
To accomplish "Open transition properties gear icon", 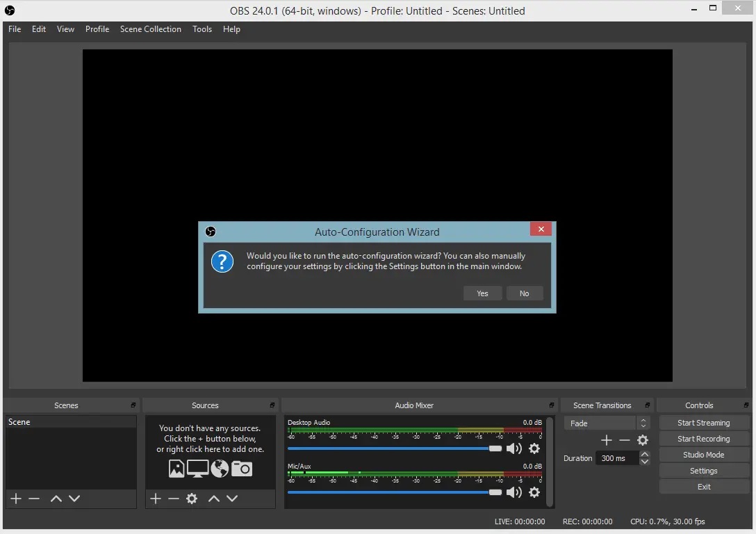I will tap(643, 440).
